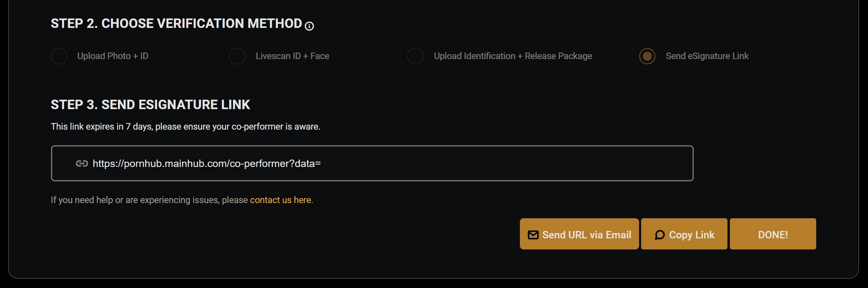Click the speech bubble icon beside Copy Link

click(x=659, y=234)
